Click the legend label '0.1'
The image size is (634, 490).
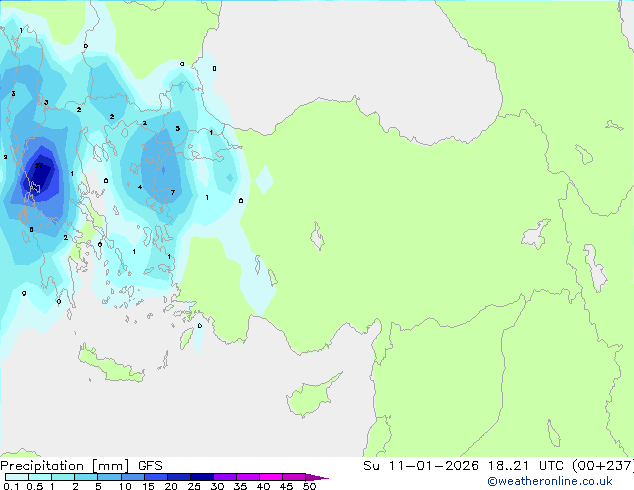click(x=11, y=486)
